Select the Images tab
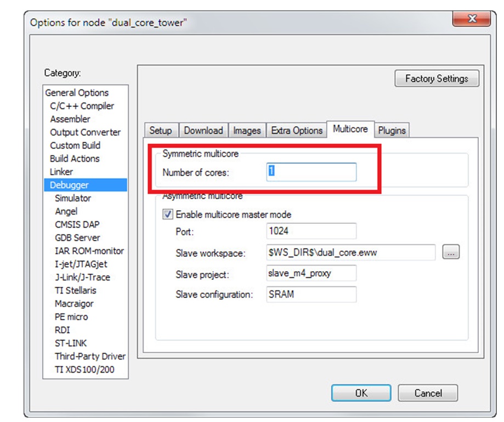The image size is (504, 422). coord(247,131)
